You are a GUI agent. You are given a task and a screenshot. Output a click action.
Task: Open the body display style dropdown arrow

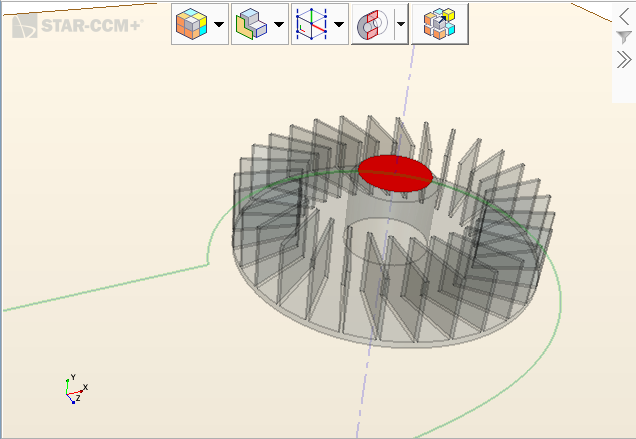coord(279,24)
